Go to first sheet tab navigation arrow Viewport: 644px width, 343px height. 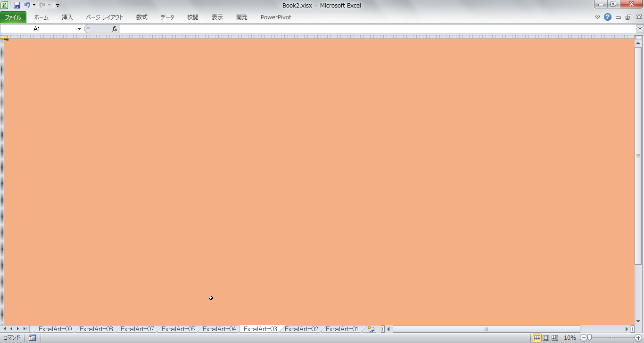5,329
